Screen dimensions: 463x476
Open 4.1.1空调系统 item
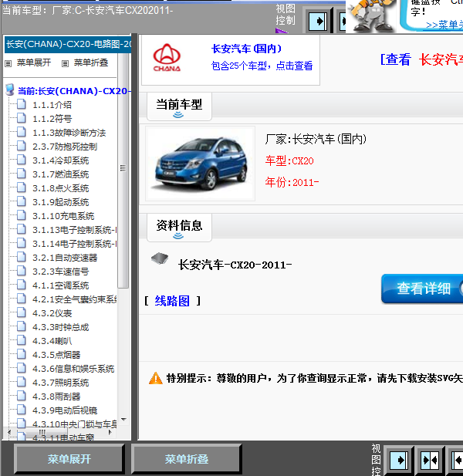[60, 285]
